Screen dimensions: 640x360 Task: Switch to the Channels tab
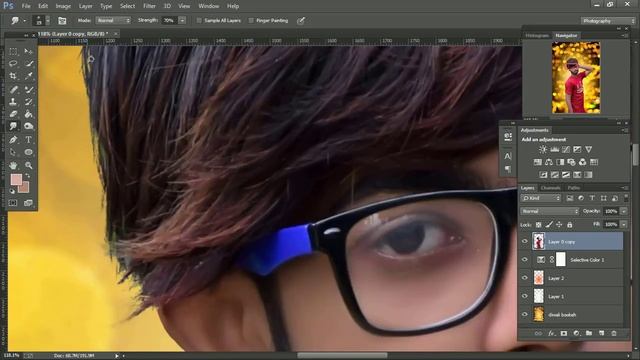pyautogui.click(x=550, y=188)
